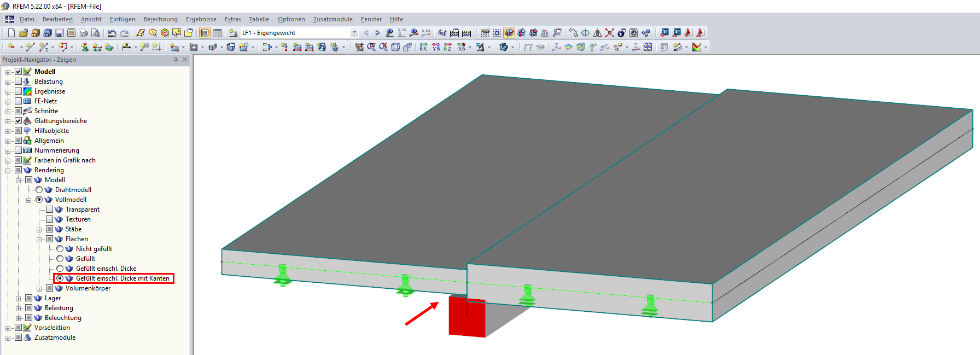Image resolution: width=980 pixels, height=355 pixels.
Task: Enable the Ergebnisse checkbox
Action: point(19,91)
